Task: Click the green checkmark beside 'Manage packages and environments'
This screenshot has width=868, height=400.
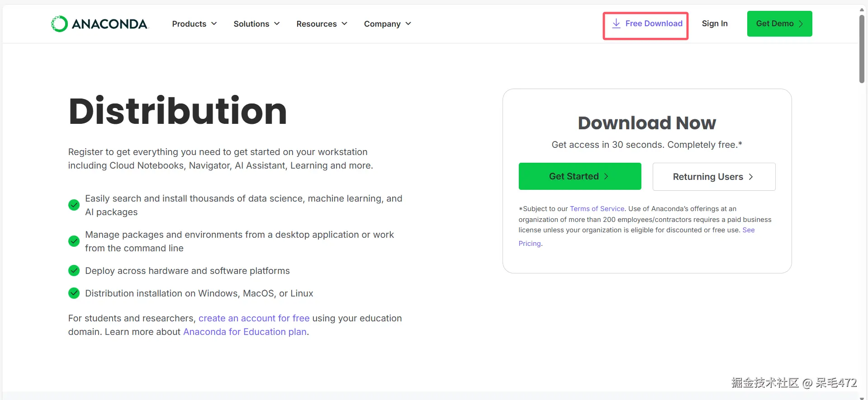Action: 74,241
